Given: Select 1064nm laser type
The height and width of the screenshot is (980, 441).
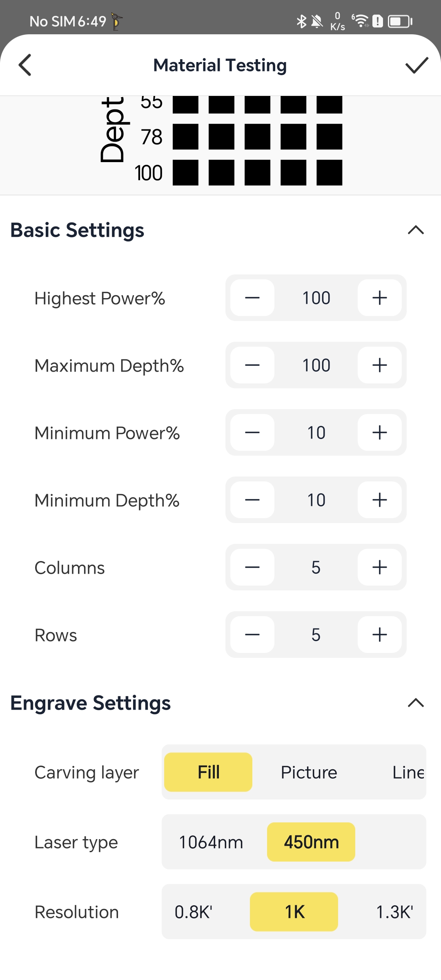Looking at the screenshot, I should tap(211, 842).
